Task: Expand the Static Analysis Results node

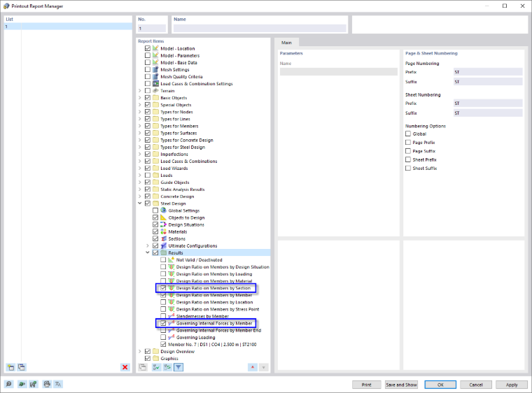Action: click(x=140, y=190)
